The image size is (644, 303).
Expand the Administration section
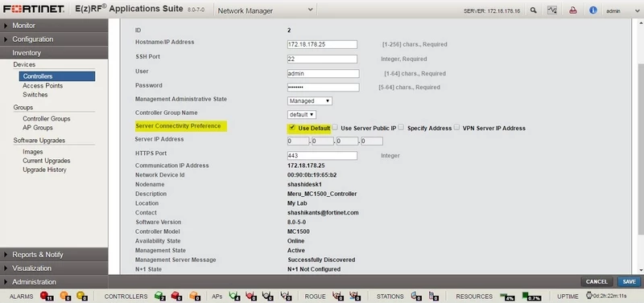coord(54,282)
